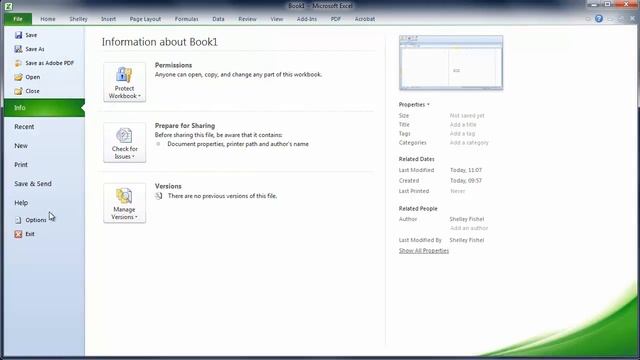Image resolution: width=640 pixels, height=360 pixels.
Task: Open the PDF ribbon tab
Action: click(336, 19)
